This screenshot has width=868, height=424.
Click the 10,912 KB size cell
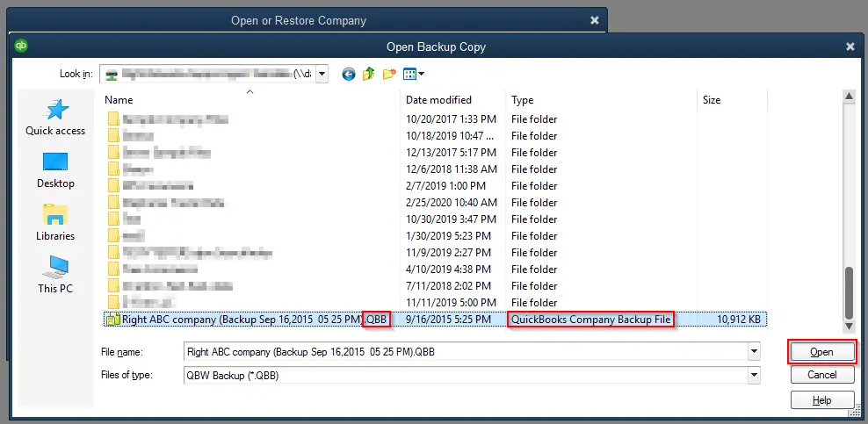[739, 320]
